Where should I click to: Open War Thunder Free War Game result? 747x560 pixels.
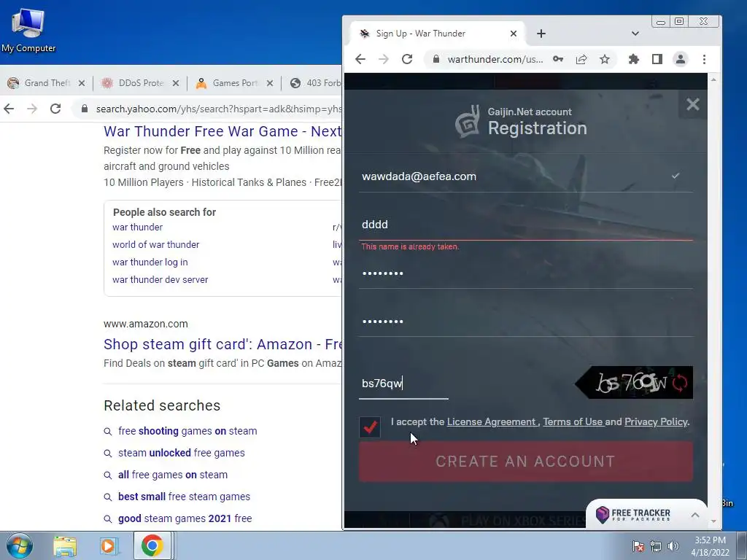click(x=222, y=131)
